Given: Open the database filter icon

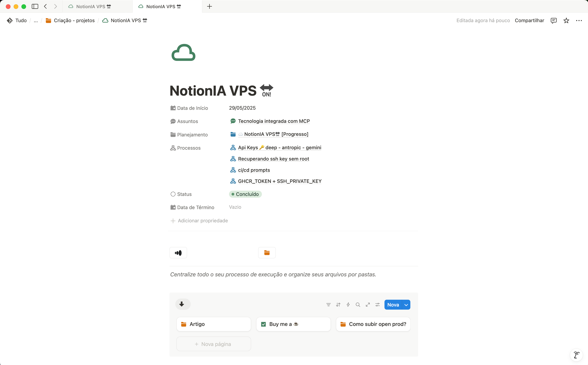Looking at the screenshot, I should click(x=328, y=305).
